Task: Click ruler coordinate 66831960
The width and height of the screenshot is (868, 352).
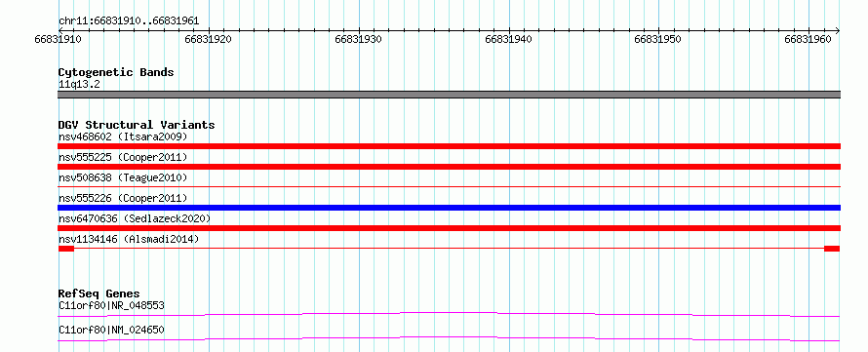Action: point(809,40)
